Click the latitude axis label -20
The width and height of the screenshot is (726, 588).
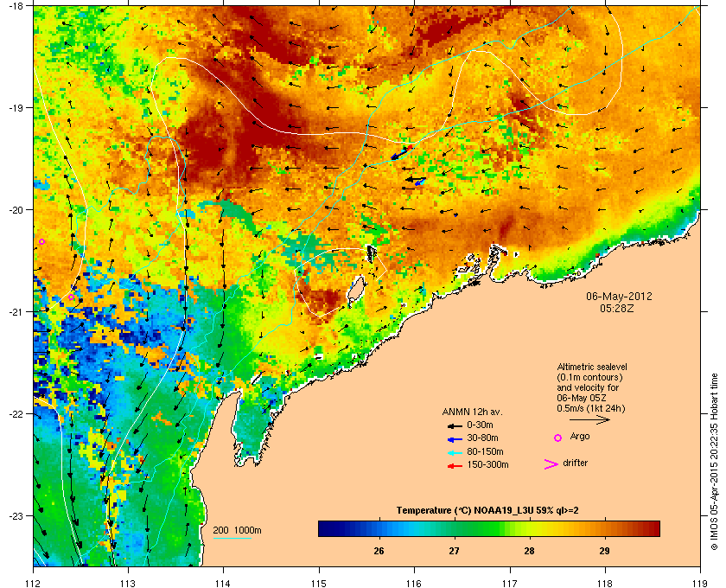click(x=16, y=209)
